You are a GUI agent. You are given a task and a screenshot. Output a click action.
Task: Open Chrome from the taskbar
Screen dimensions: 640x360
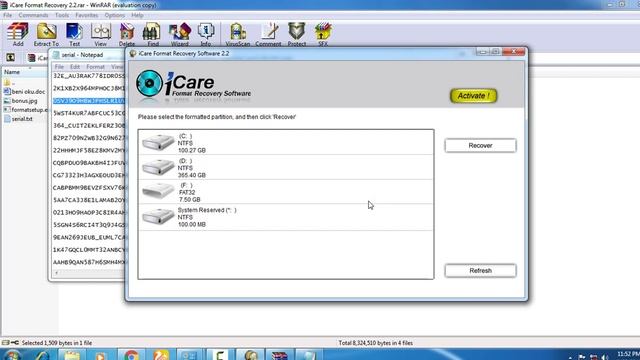pyautogui.click(x=131, y=355)
